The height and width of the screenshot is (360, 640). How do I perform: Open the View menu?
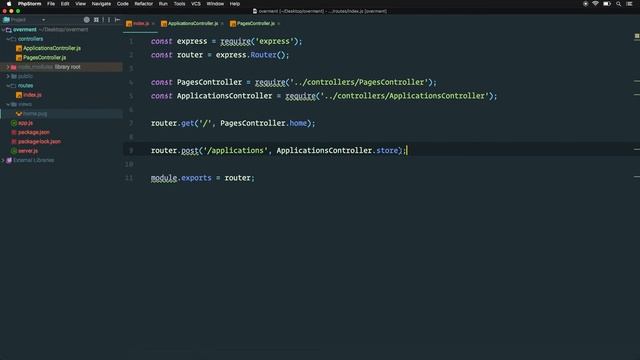pyautogui.click(x=80, y=4)
